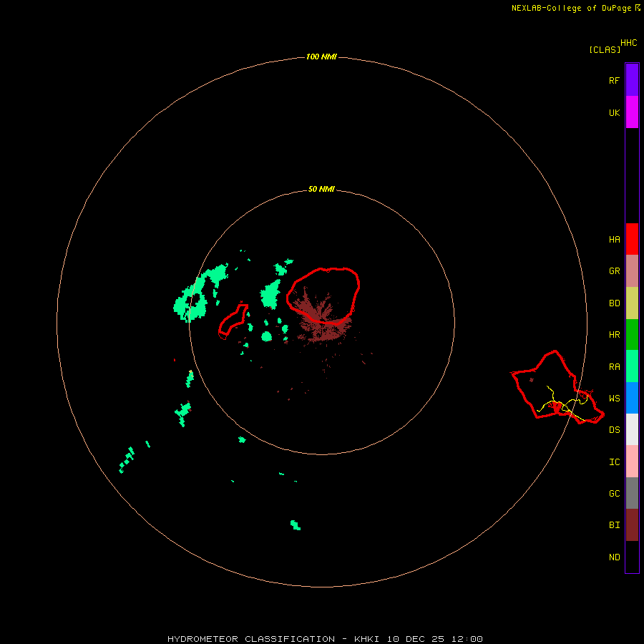The width and height of the screenshot is (644, 644).
Task: Click the ND legend label
Action: (614, 557)
